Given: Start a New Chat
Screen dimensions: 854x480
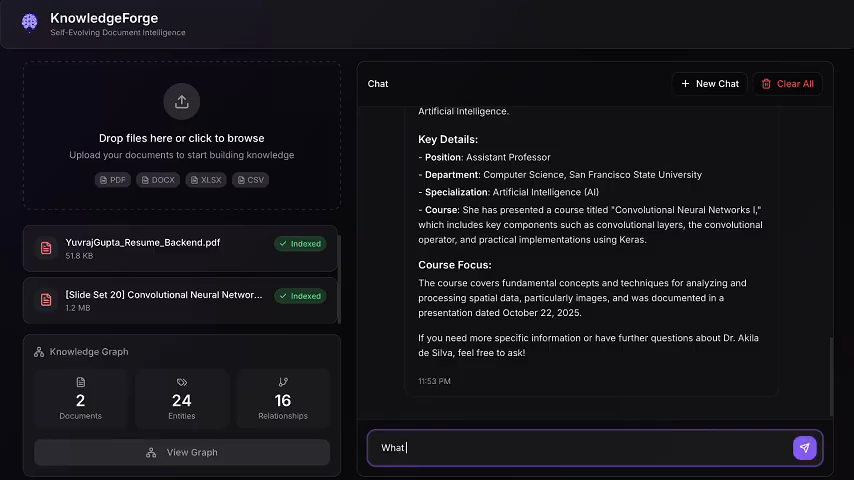Looking at the screenshot, I should pos(709,84).
